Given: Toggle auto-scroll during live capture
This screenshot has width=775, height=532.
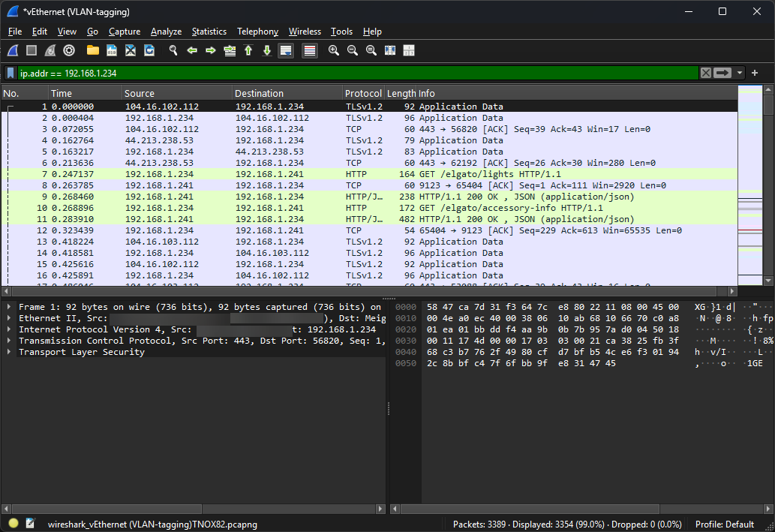Looking at the screenshot, I should point(285,50).
